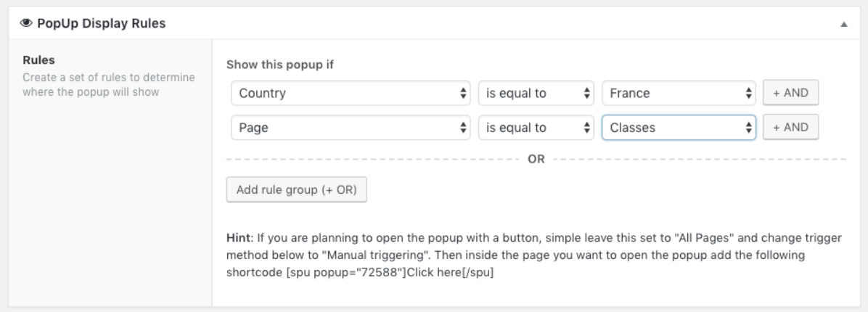Open the Classes value dropdown
868x312 pixels.
679,128
